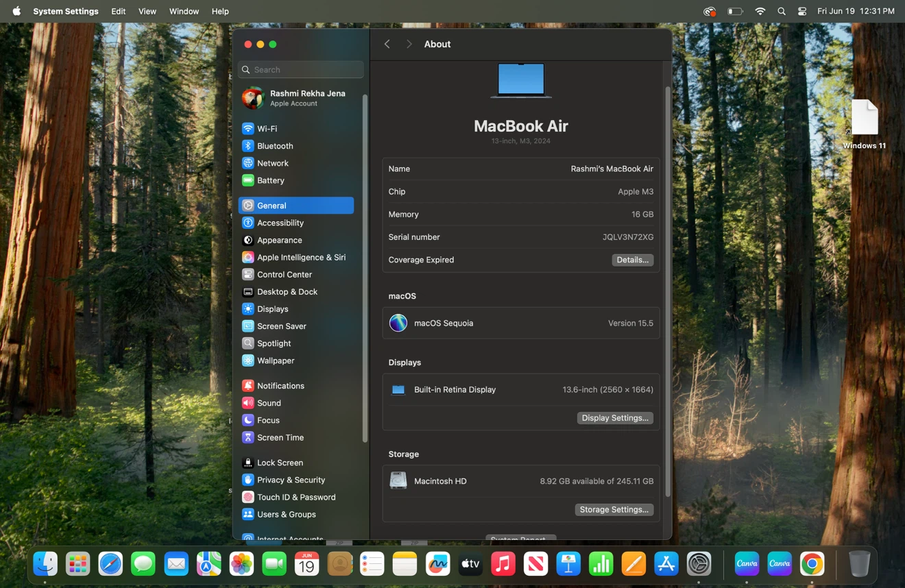Viewport: 905px width, 588px height.
Task: Click the date and time in menu bar
Action: tap(856, 11)
